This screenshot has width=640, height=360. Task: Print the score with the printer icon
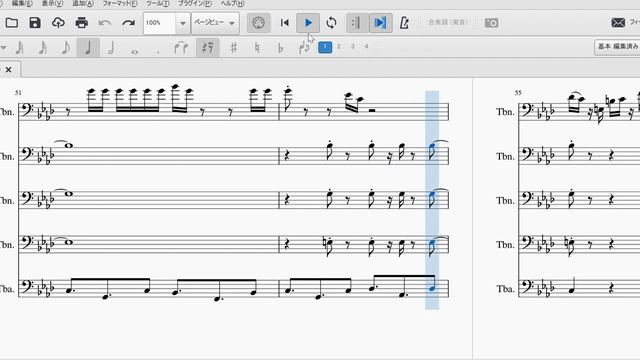pyautogui.click(x=81, y=23)
